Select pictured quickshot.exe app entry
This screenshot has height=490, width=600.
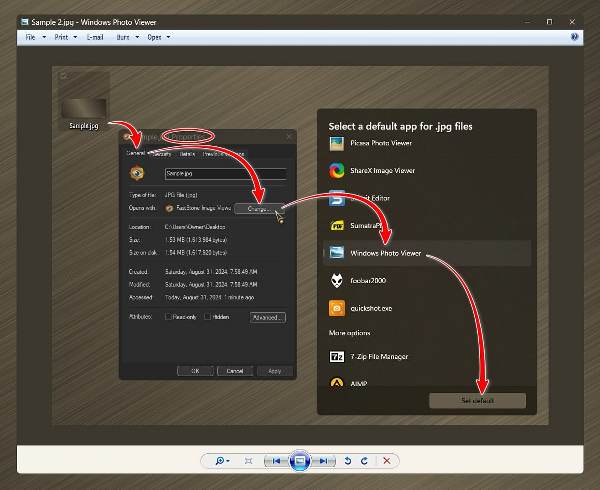coord(360,308)
